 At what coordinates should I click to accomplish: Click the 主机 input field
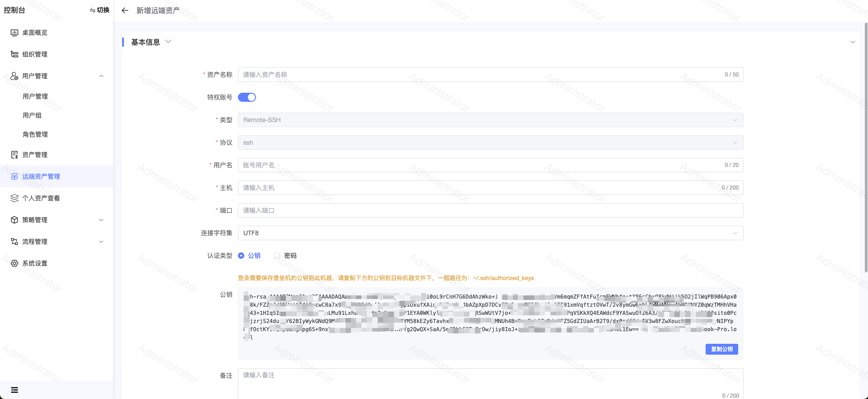490,188
